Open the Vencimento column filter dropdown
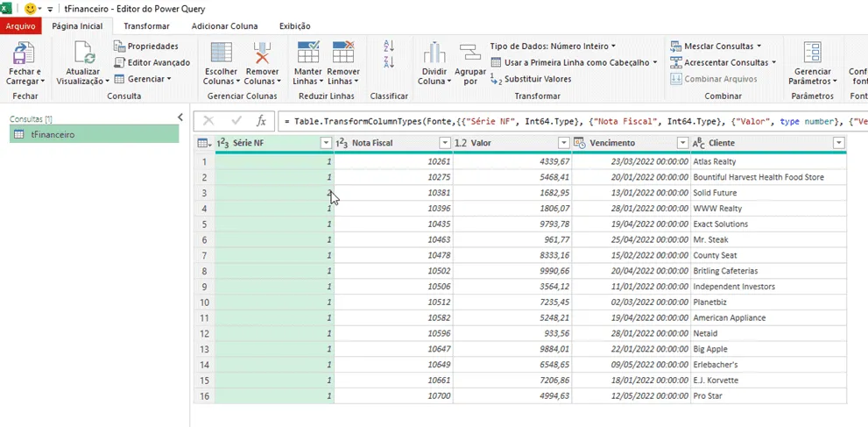 click(682, 144)
